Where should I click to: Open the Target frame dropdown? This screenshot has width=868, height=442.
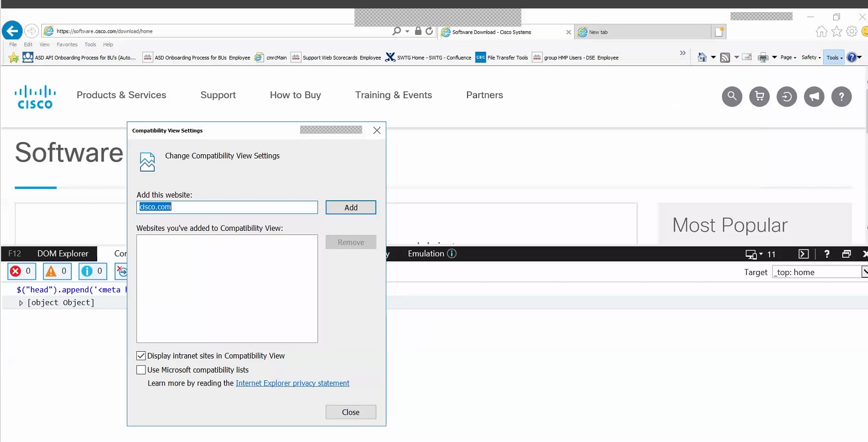point(864,272)
